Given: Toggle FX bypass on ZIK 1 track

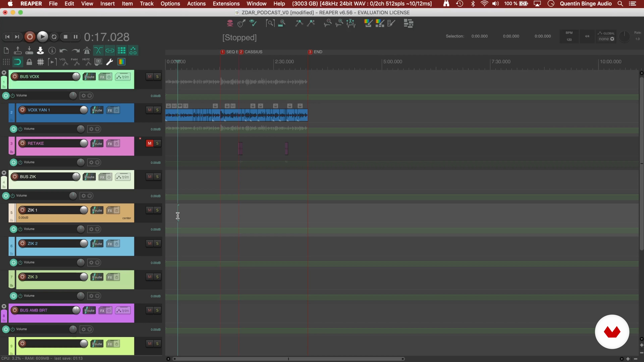Looking at the screenshot, I should pyautogui.click(x=117, y=210).
